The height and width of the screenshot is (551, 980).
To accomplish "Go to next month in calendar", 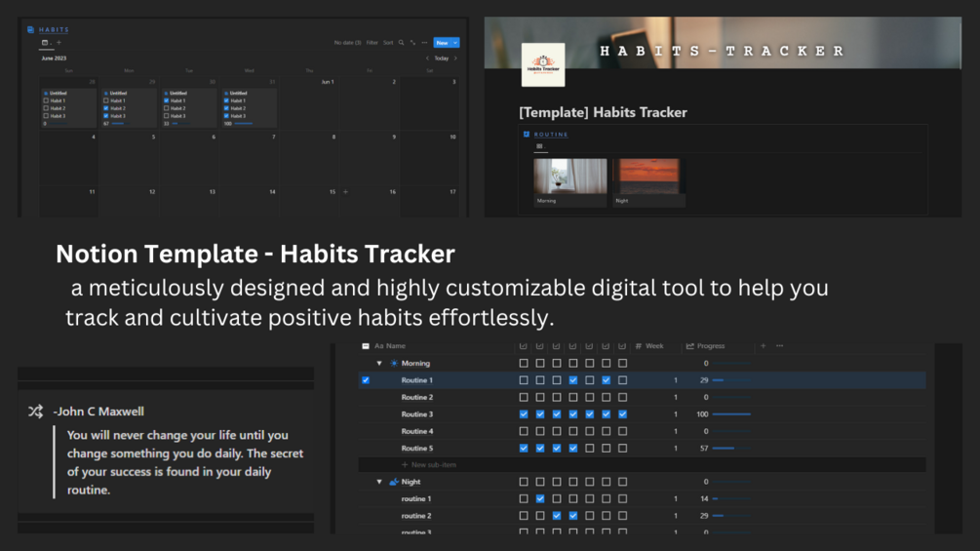I will [x=455, y=59].
